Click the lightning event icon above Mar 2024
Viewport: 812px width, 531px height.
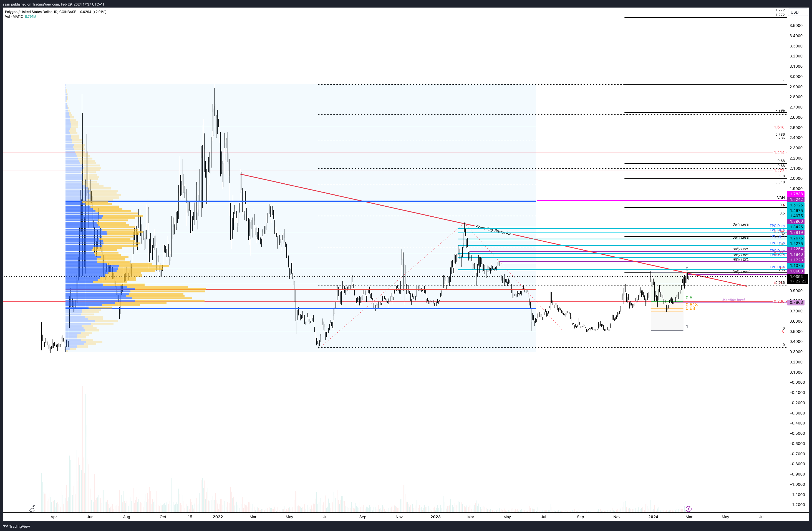(x=689, y=509)
